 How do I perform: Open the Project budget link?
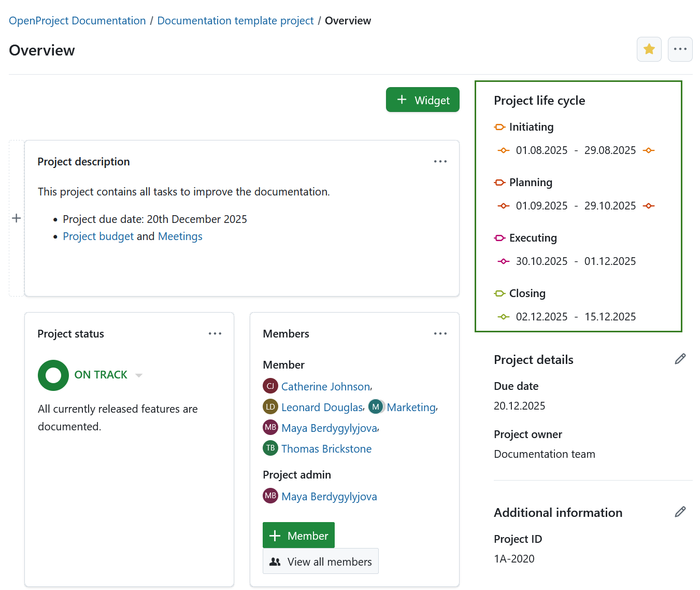click(98, 236)
